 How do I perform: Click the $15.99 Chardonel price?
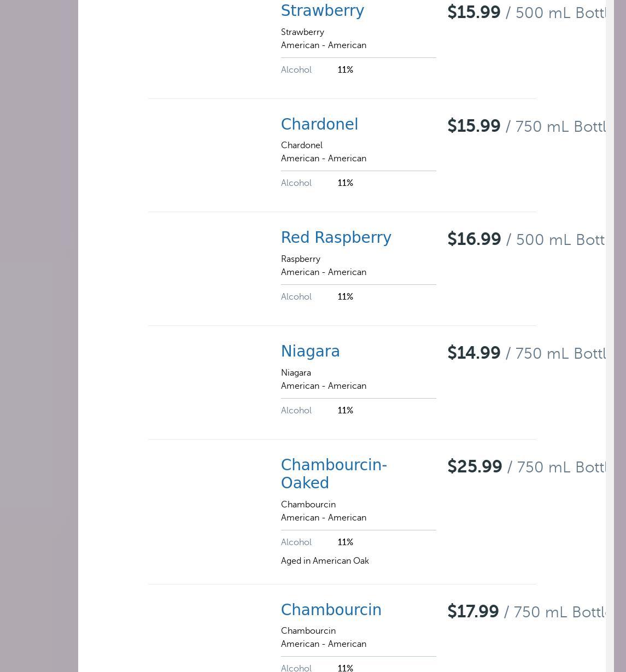[x=473, y=126]
